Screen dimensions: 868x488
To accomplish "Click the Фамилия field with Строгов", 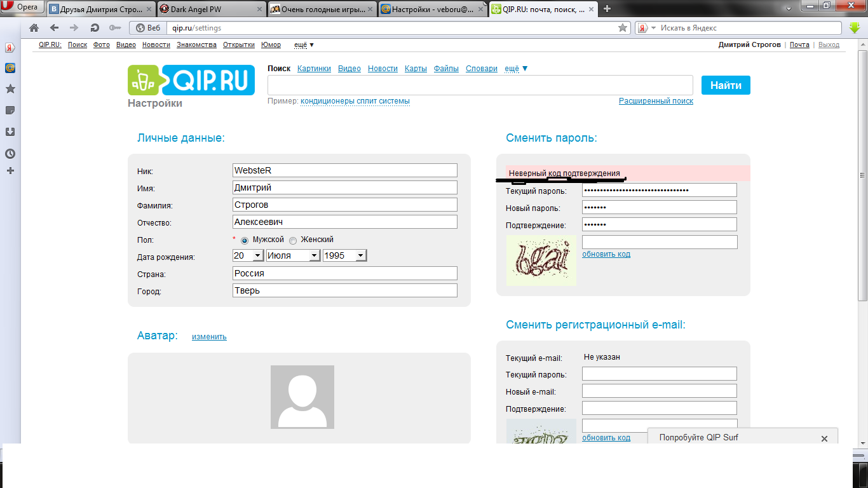I will pyautogui.click(x=345, y=205).
